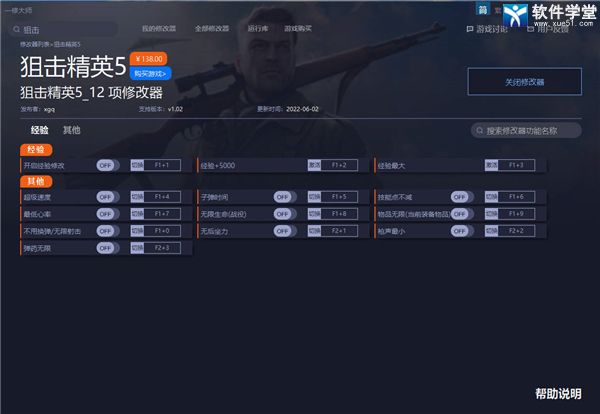
Task: Click 修改器列表 breadcrumb link
Action: tap(35, 44)
